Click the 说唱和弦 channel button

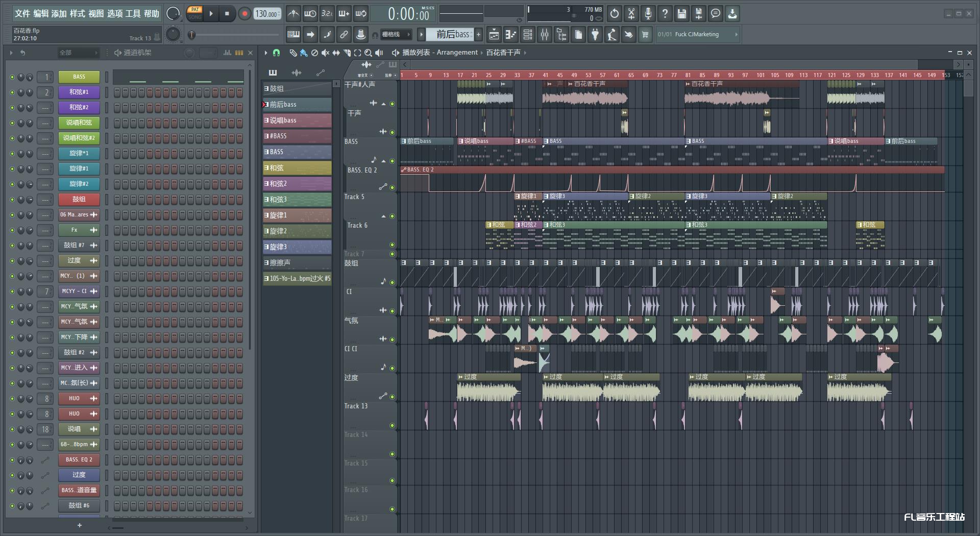tap(79, 123)
